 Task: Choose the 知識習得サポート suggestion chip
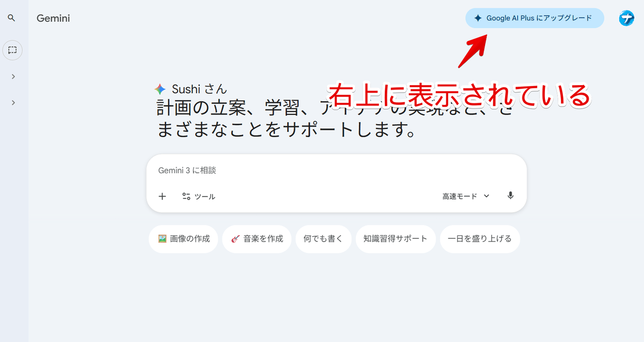point(395,239)
